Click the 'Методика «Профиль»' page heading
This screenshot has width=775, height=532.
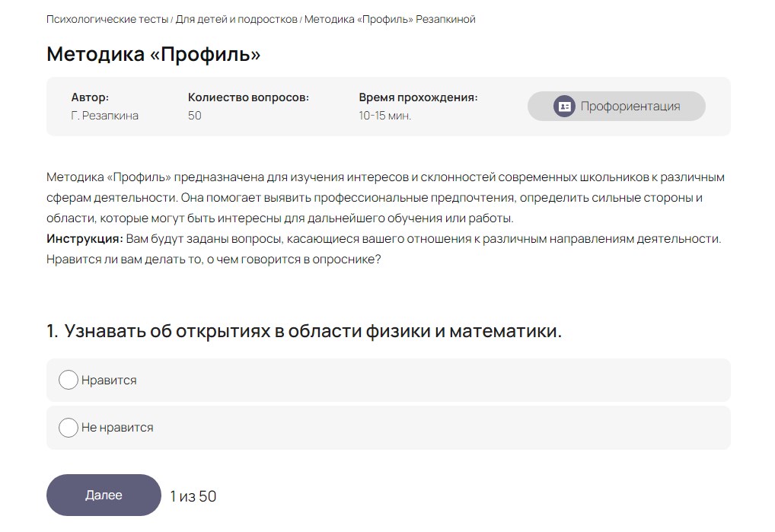153,54
